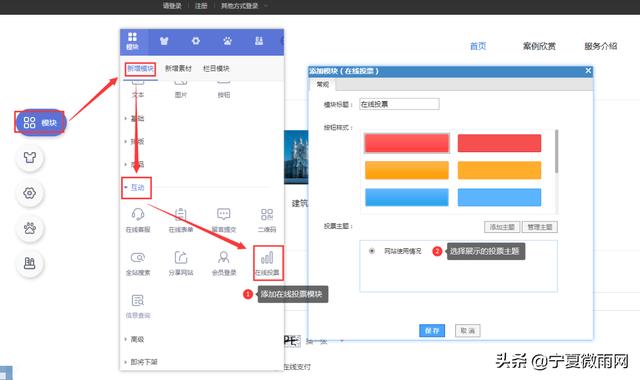Screen dimensions: 640x380
Task: Add the 会员登录 user module
Action: click(224, 263)
